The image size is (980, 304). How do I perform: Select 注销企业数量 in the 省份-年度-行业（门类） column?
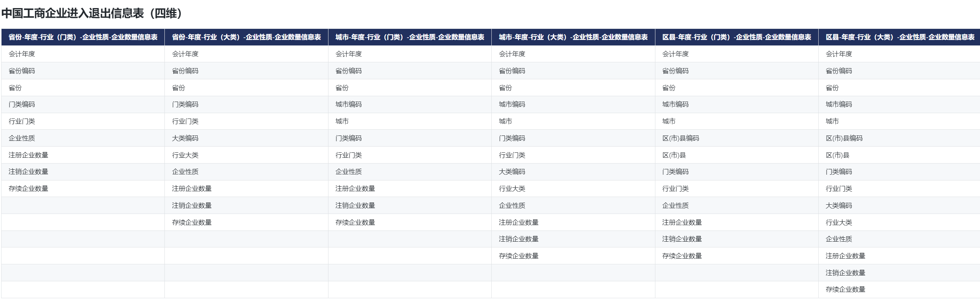pos(28,172)
